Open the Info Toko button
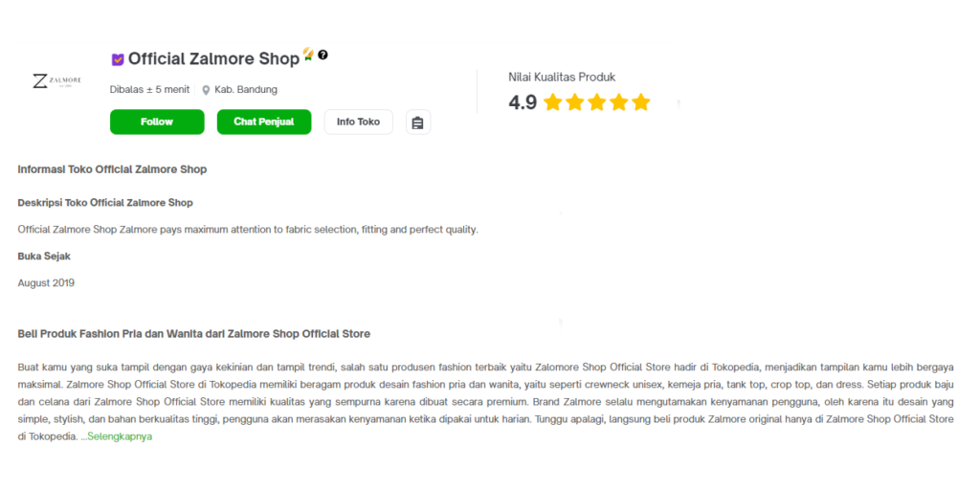The height and width of the screenshot is (491, 980). click(x=358, y=122)
